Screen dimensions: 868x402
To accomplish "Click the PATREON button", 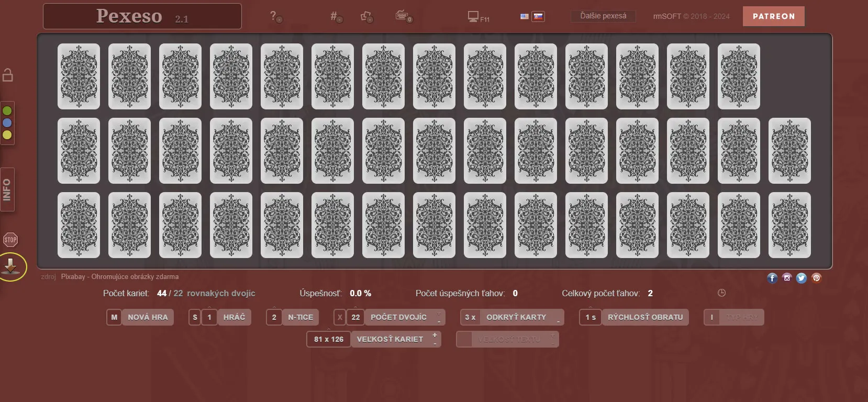I will (x=773, y=16).
